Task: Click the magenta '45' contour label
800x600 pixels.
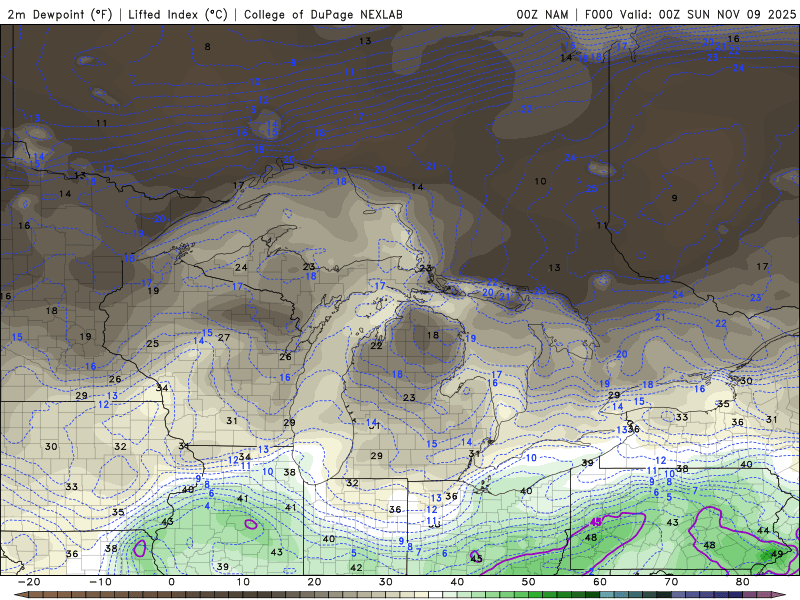Action: click(596, 522)
